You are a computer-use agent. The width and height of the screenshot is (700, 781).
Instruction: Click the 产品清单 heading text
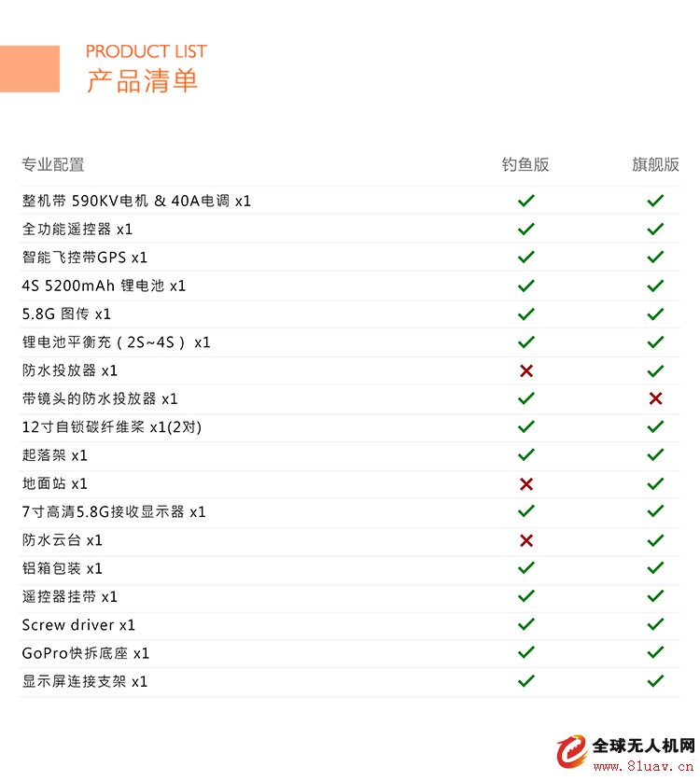coord(143,80)
